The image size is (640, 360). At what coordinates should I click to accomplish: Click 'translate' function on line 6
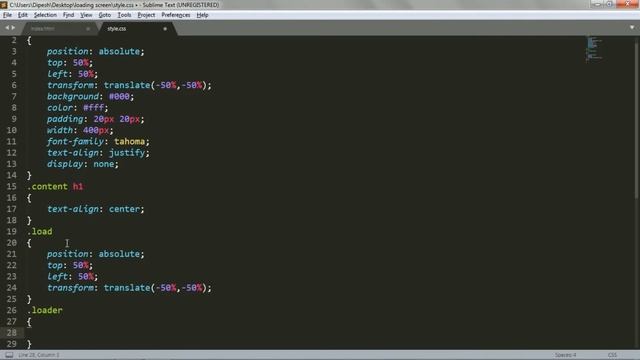tap(127, 85)
